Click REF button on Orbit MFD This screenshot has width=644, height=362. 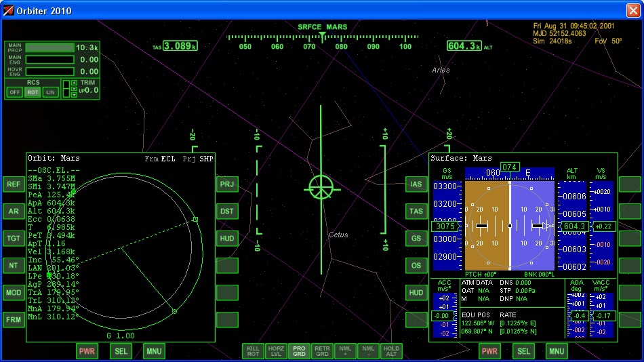click(x=14, y=184)
